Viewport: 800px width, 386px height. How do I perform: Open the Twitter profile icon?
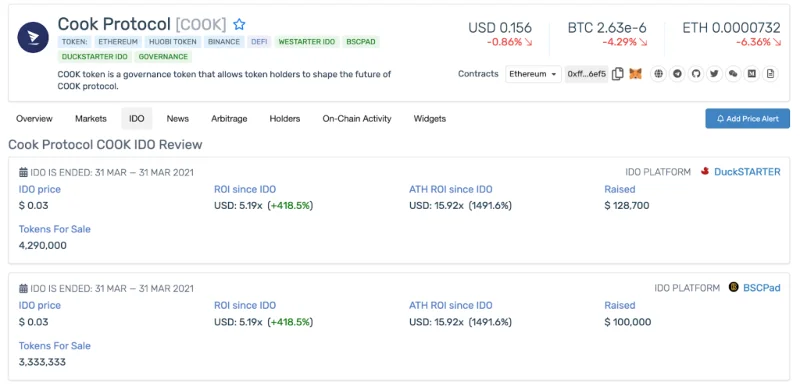pos(714,74)
